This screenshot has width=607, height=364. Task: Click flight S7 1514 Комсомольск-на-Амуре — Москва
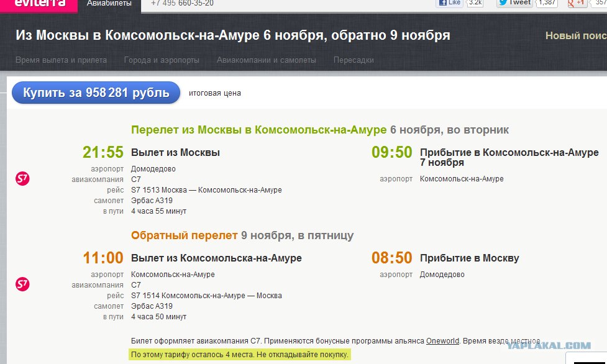pos(206,296)
